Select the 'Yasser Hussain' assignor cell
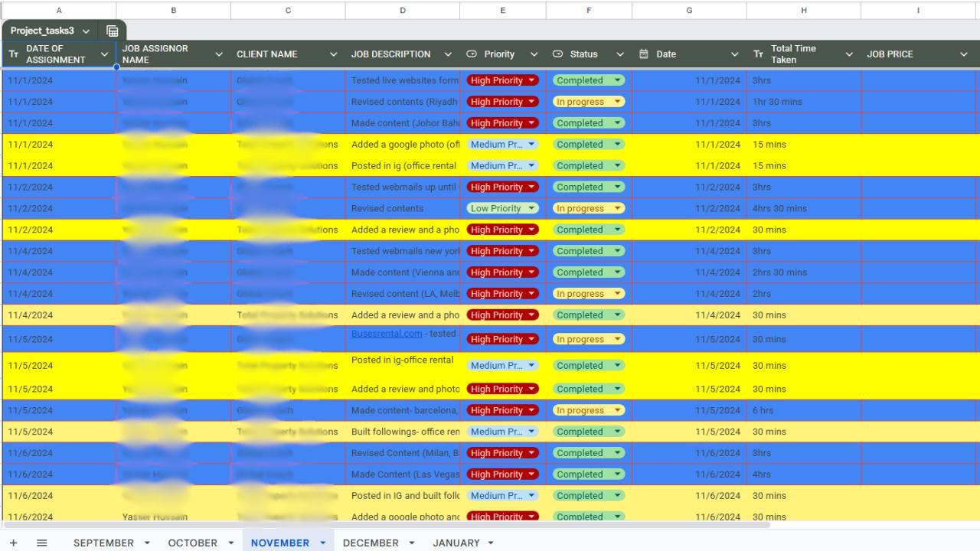980x551 pixels. tap(174, 517)
